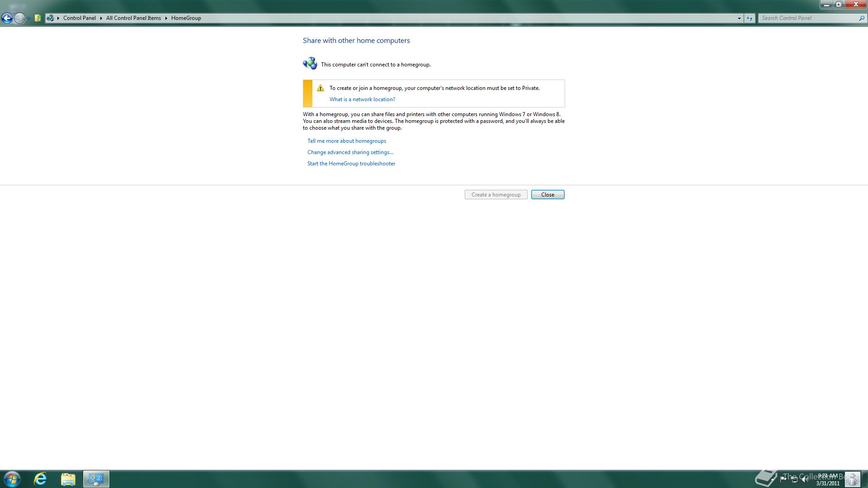Viewport: 868px width, 488px height.
Task: Open Tell me more about homegroups
Action: pos(347,141)
